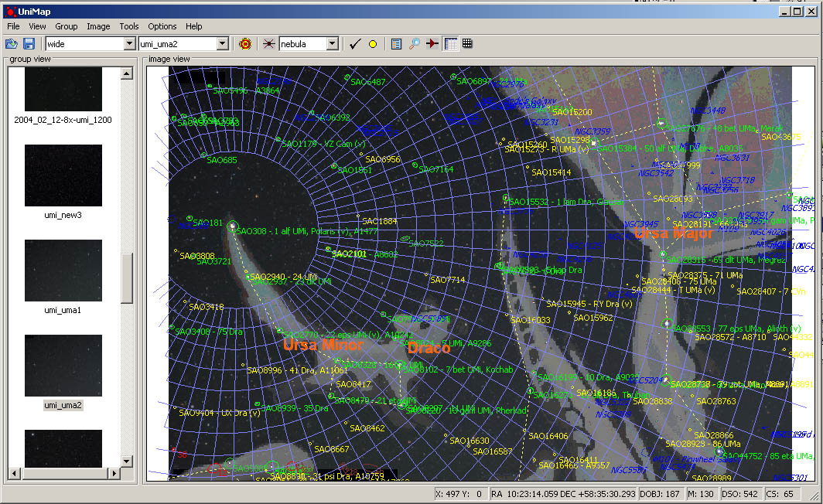
Task: Toggle the grid display button
Action: (467, 44)
